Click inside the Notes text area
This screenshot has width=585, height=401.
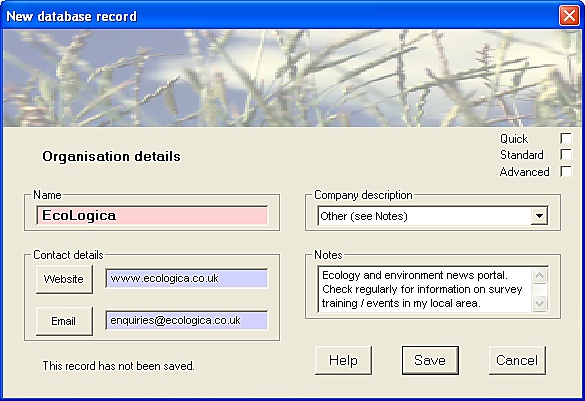(425, 289)
